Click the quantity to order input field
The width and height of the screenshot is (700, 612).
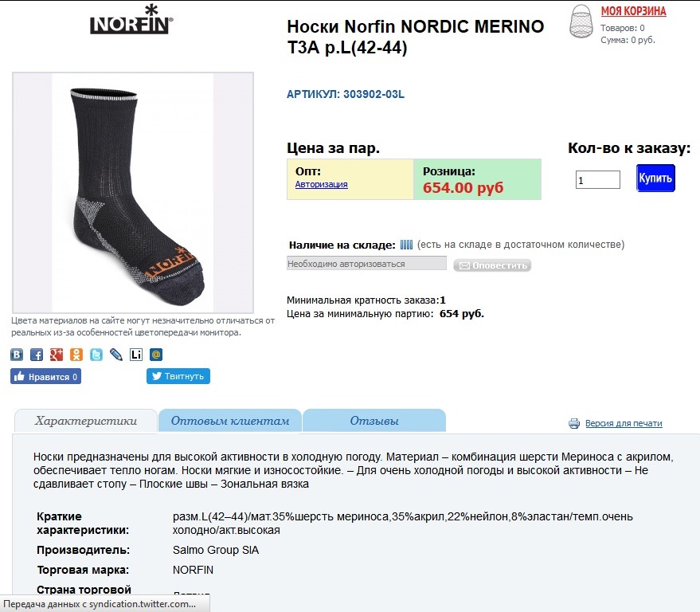click(598, 179)
